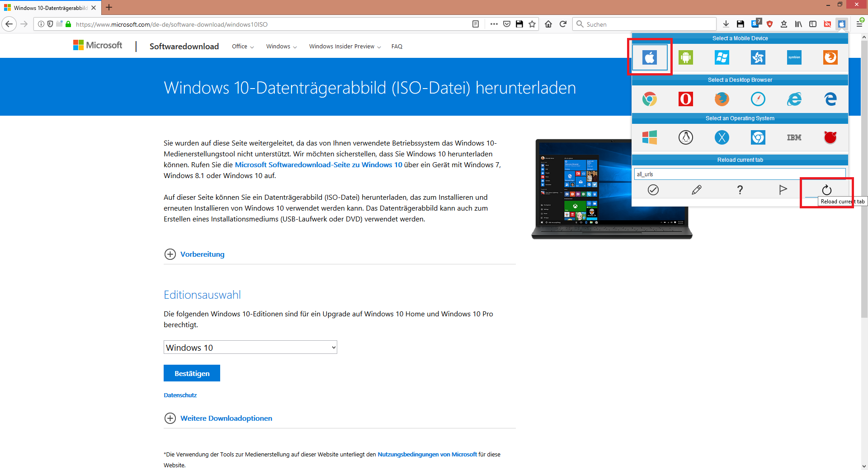Click into the all_urls text field
The width and height of the screenshot is (868, 470).
[x=740, y=174]
